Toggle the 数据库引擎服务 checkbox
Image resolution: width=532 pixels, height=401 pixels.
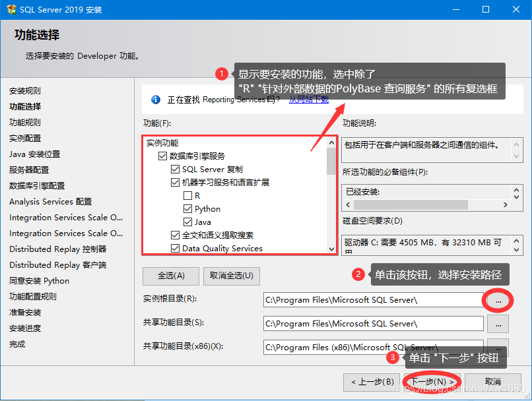click(162, 156)
